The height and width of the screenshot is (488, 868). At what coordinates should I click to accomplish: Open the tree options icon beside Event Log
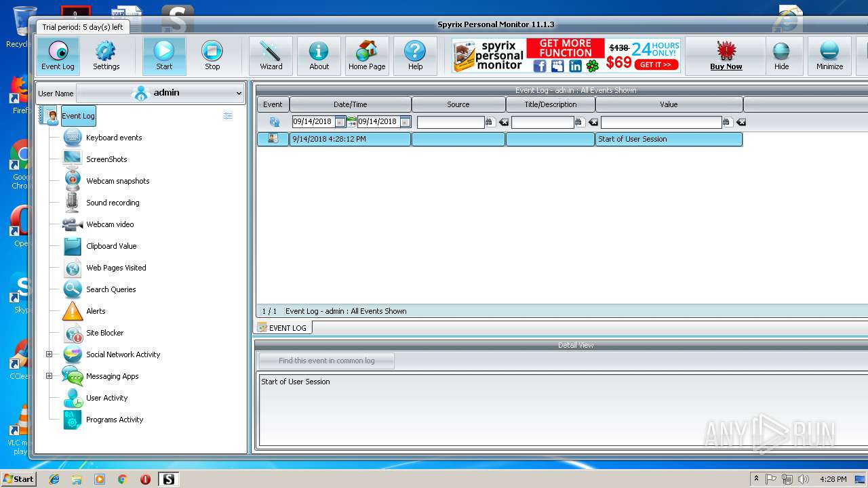coord(228,116)
